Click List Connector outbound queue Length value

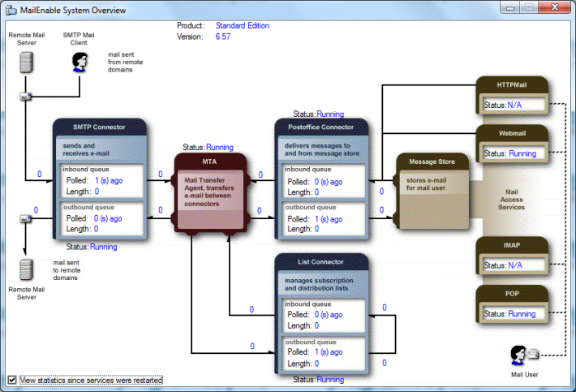pos(316,364)
